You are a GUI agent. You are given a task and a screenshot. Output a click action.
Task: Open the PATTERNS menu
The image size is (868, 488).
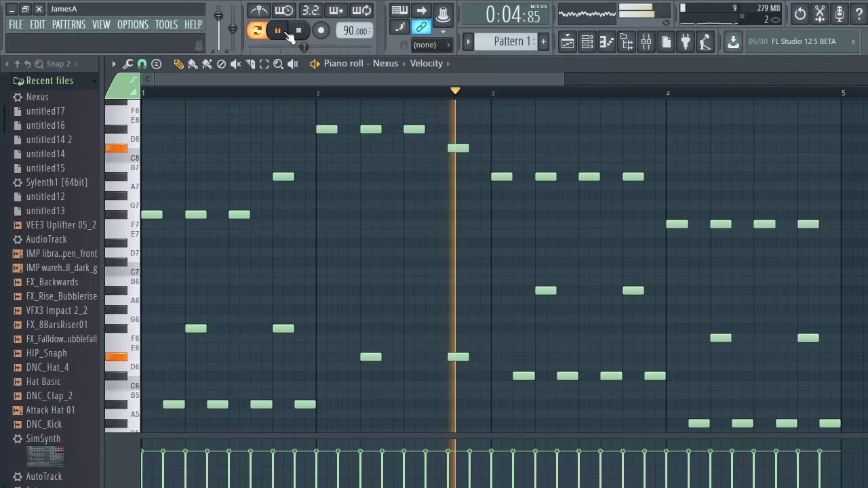tap(68, 24)
